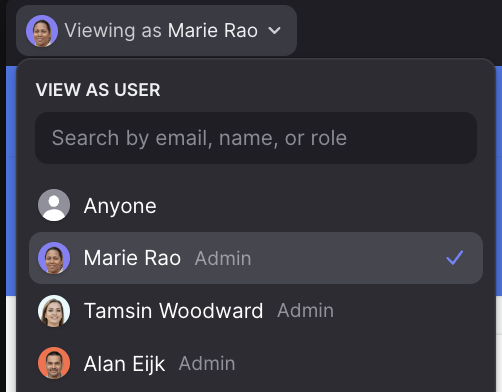Click the Admin role beside Tamsin Woodward
Viewport: 502px width, 392px height.
coord(305,311)
